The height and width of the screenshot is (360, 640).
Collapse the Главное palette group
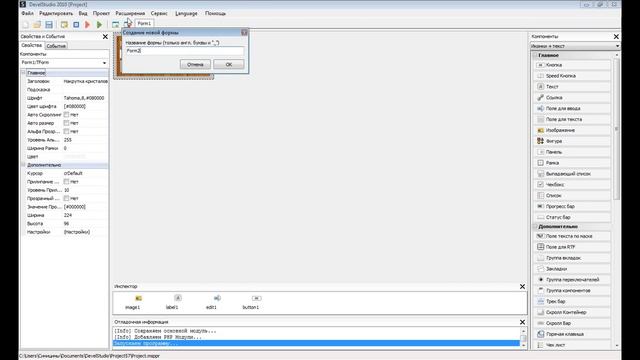point(536,55)
